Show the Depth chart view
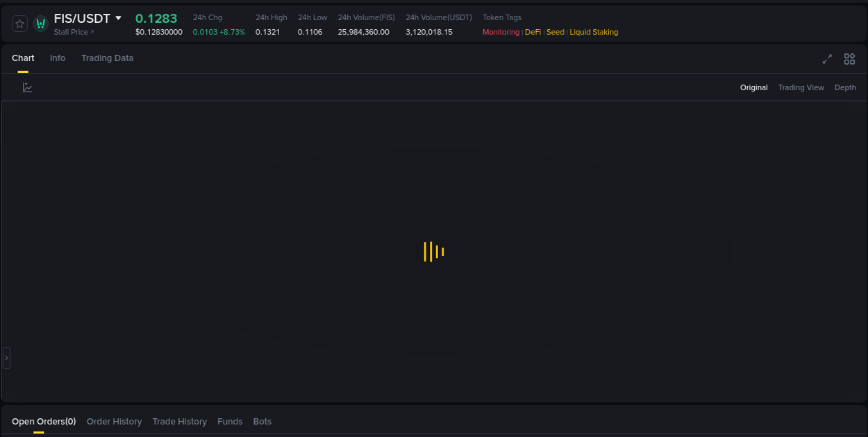868x437 pixels. [845, 87]
